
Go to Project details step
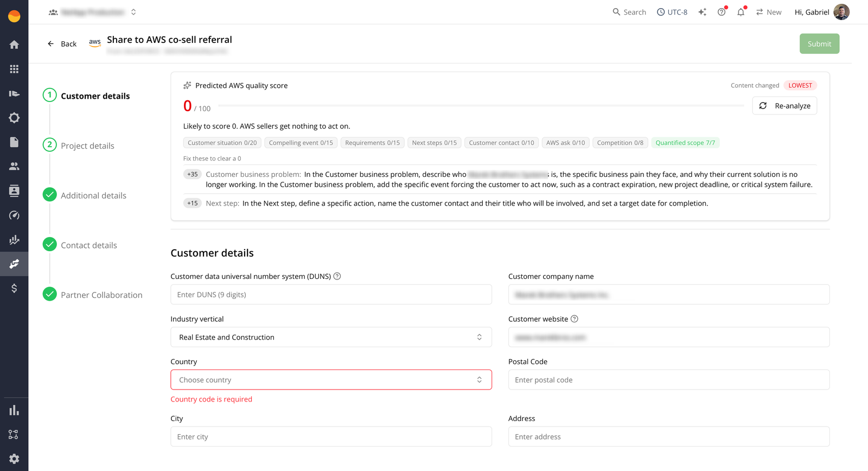79,145
